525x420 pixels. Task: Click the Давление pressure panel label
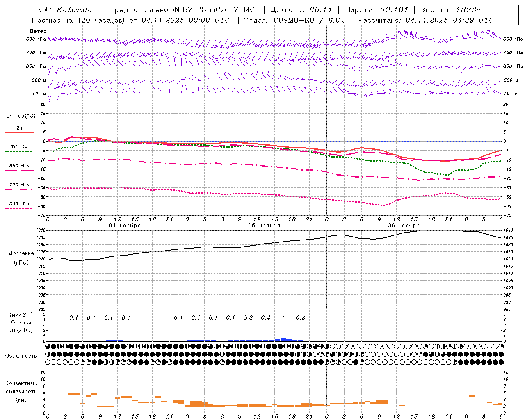21,253
